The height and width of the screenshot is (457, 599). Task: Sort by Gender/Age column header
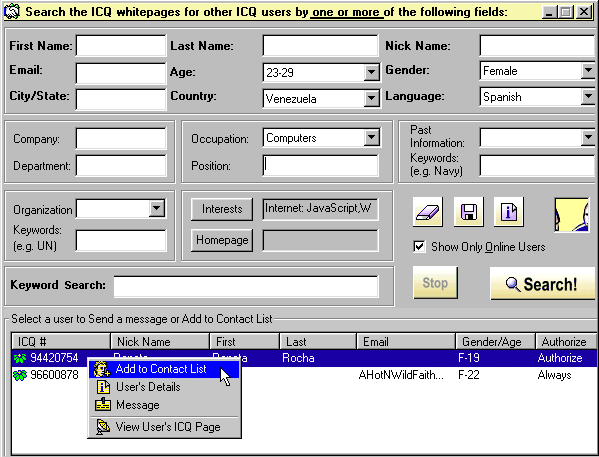(495, 341)
